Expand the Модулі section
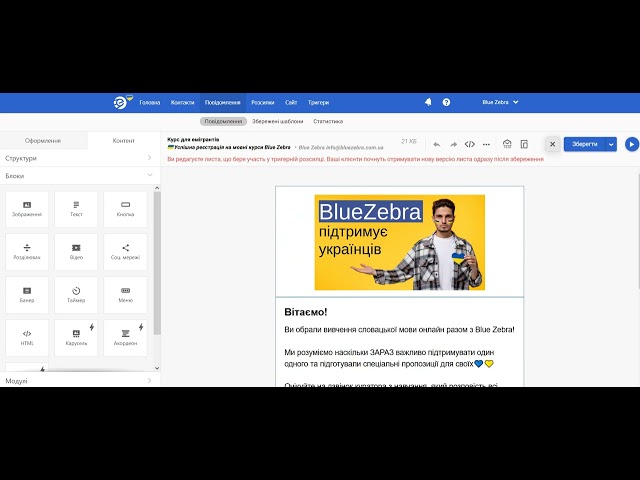The width and height of the screenshot is (640, 480). [x=80, y=380]
